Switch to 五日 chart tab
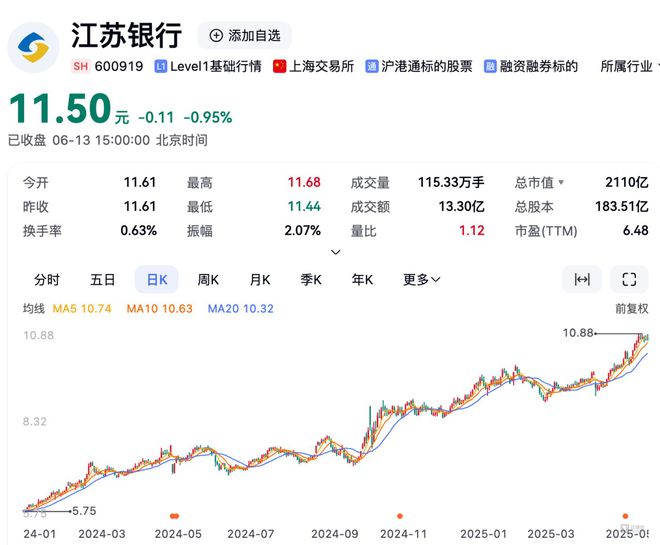Viewport: 660px width, 545px height. (102, 279)
